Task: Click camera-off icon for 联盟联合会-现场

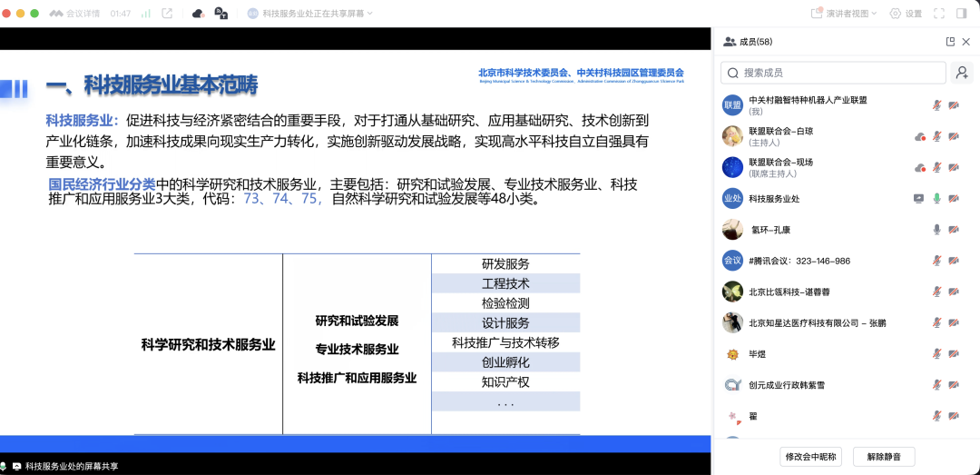Action: pos(954,167)
